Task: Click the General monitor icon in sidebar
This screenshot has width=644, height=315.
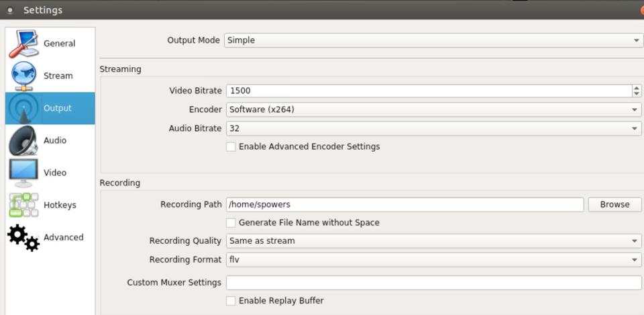Action: click(23, 44)
